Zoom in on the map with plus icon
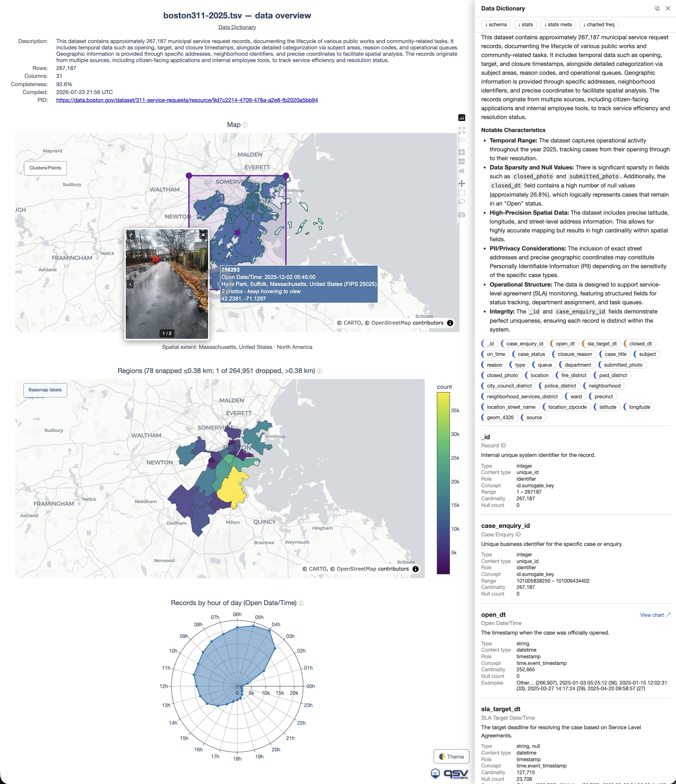 [462, 152]
